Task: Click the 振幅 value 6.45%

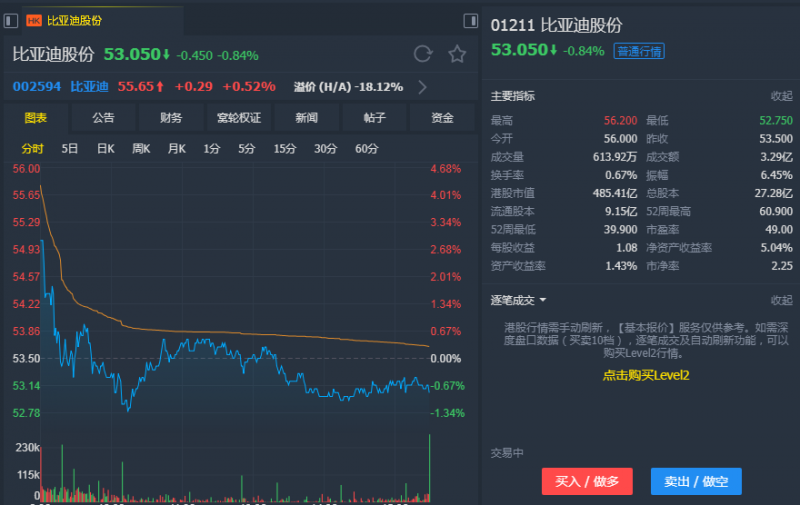Action: (777, 175)
